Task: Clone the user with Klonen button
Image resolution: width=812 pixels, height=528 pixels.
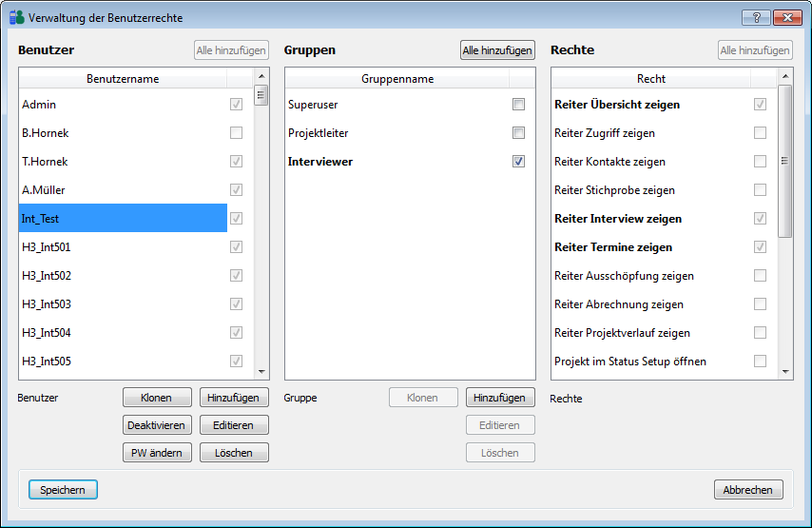Action: tap(157, 398)
